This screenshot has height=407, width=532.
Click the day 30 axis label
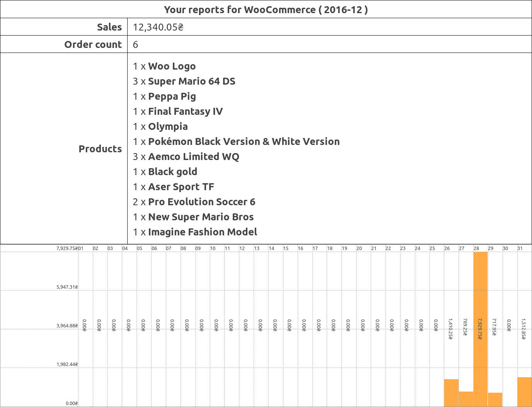pyautogui.click(x=506, y=249)
